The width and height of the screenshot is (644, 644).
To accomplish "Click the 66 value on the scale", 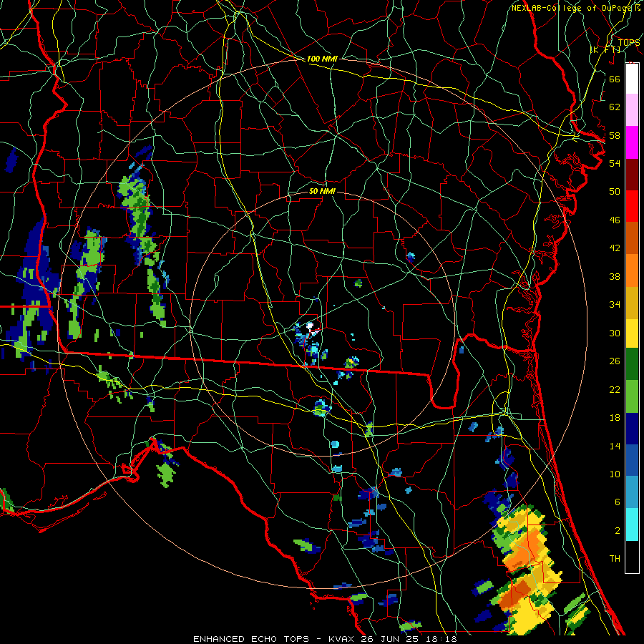I will pos(615,79).
